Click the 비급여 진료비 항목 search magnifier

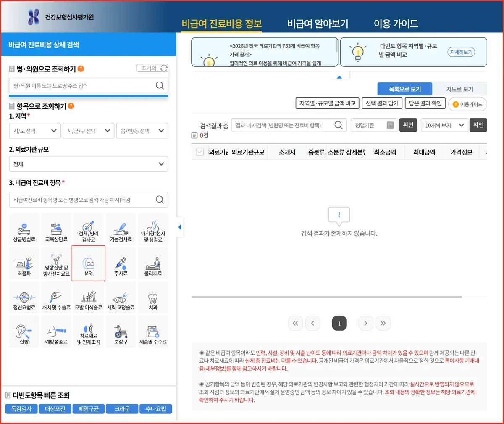(160, 200)
